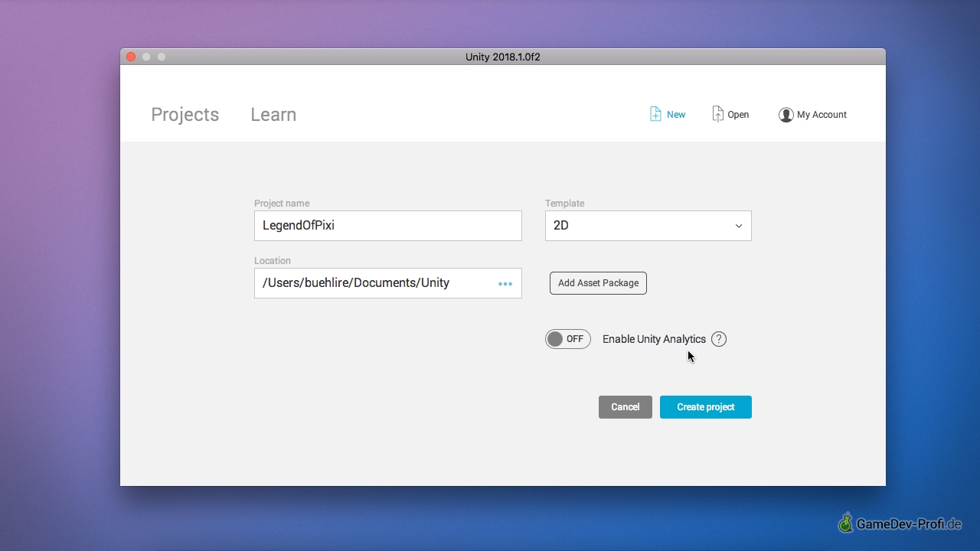980x551 pixels.
Task: Click the Cancel button
Action: [x=626, y=407]
